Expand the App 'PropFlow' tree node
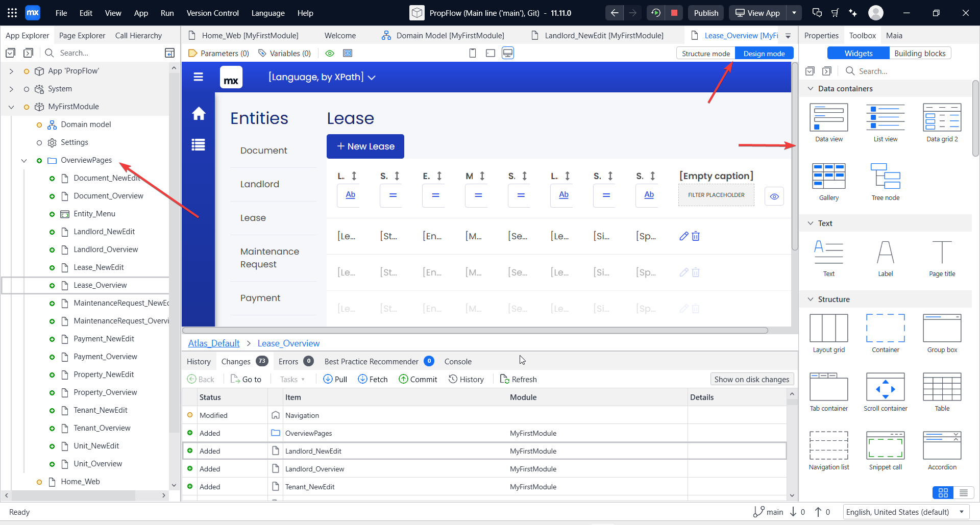Image resolution: width=980 pixels, height=525 pixels. (11, 71)
